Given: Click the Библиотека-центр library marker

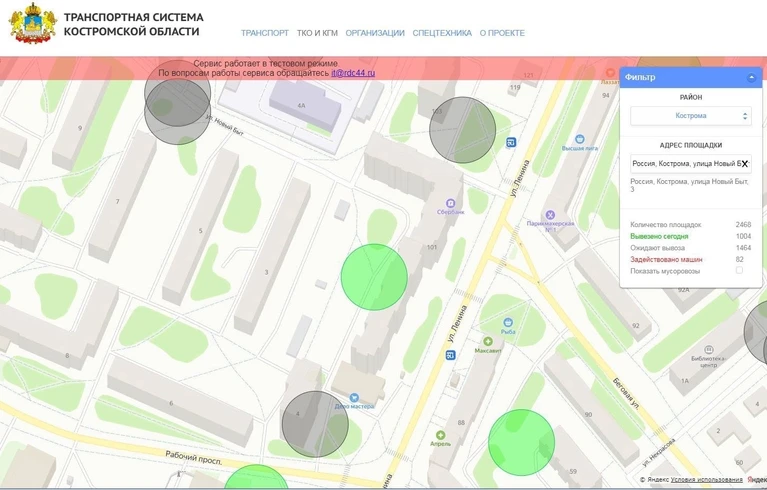Looking at the screenshot, I should [708, 350].
